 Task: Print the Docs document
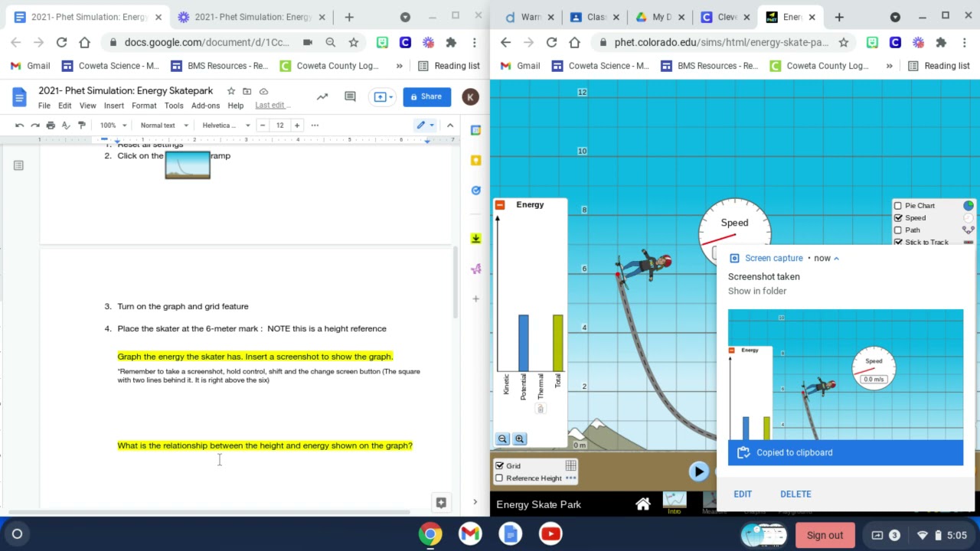(x=51, y=125)
